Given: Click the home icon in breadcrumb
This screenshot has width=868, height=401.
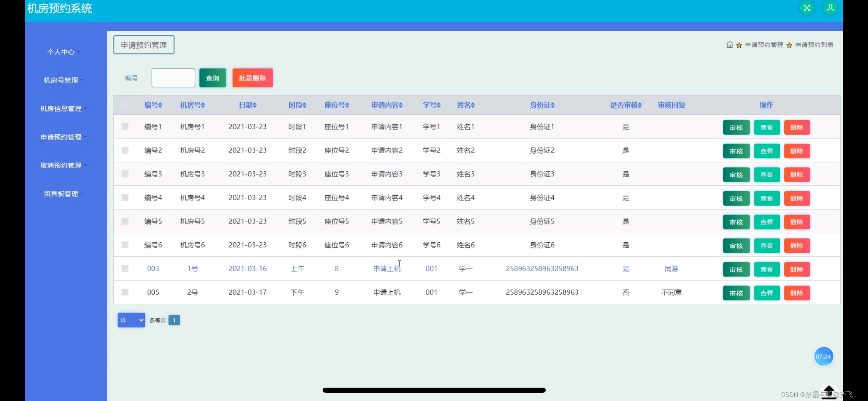Looking at the screenshot, I should (730, 45).
